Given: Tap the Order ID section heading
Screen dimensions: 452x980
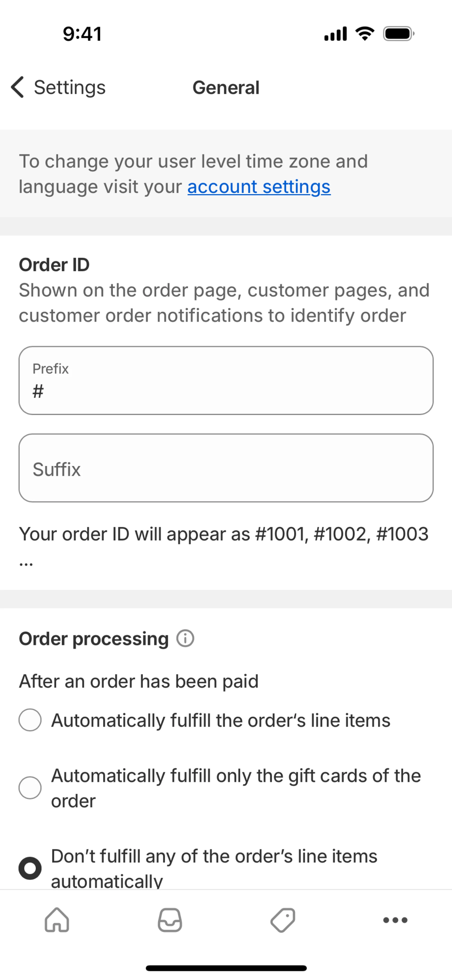Looking at the screenshot, I should tap(54, 265).
